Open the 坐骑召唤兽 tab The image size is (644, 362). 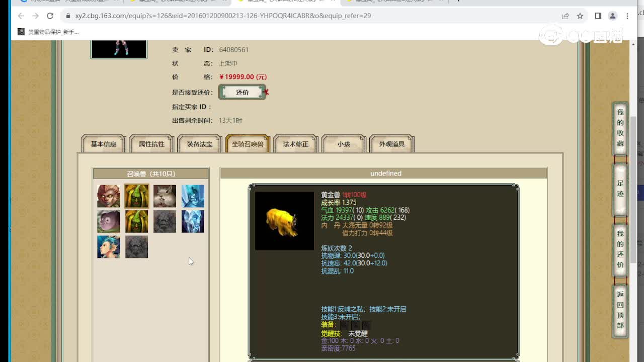pos(248,144)
